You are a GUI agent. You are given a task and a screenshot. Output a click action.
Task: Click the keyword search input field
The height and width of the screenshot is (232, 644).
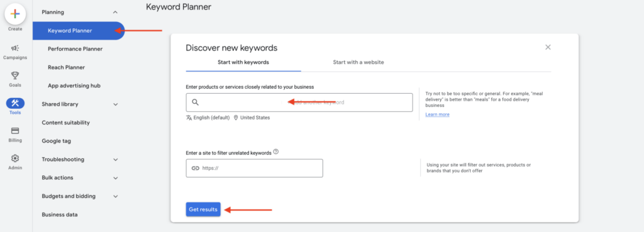[299, 102]
